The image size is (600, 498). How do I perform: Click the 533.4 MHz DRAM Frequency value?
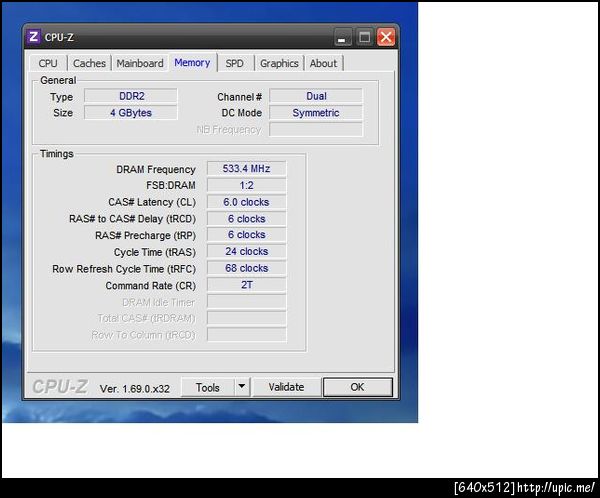point(246,168)
